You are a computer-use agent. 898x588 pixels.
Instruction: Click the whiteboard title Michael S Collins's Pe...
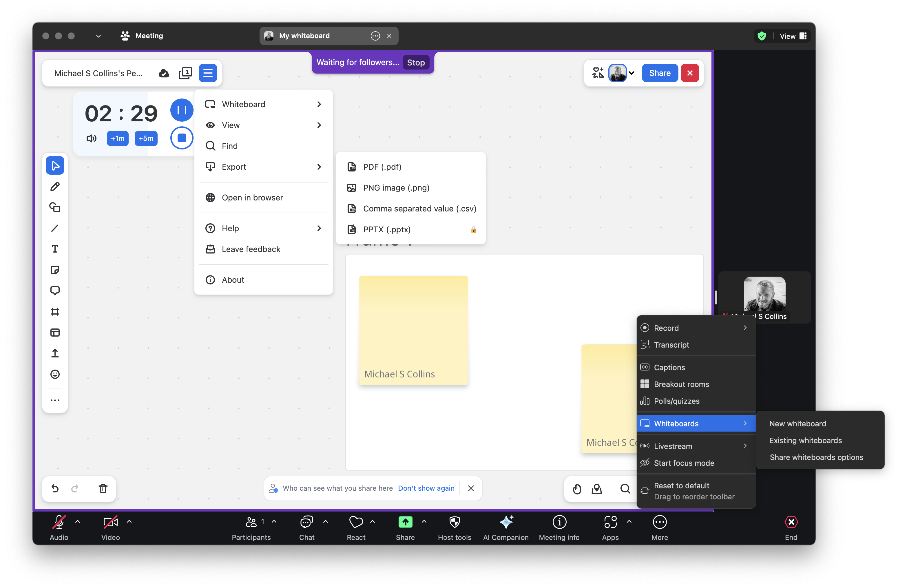click(x=98, y=73)
